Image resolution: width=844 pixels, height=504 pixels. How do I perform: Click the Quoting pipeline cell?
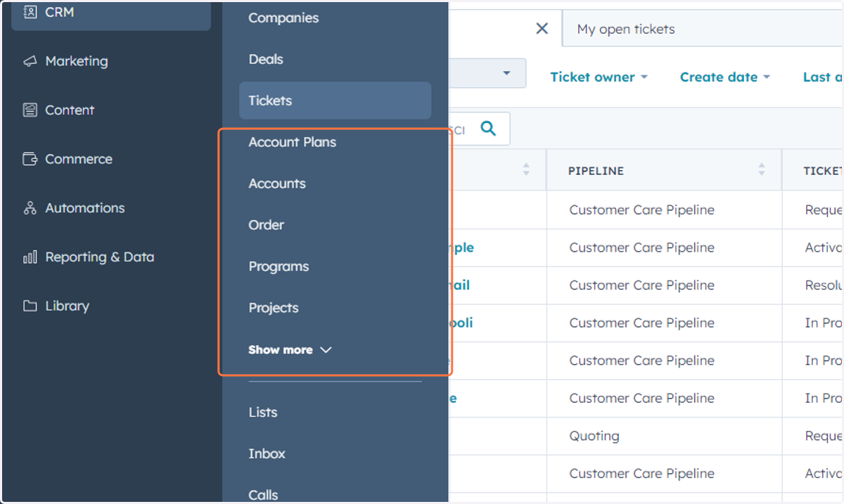(x=594, y=436)
